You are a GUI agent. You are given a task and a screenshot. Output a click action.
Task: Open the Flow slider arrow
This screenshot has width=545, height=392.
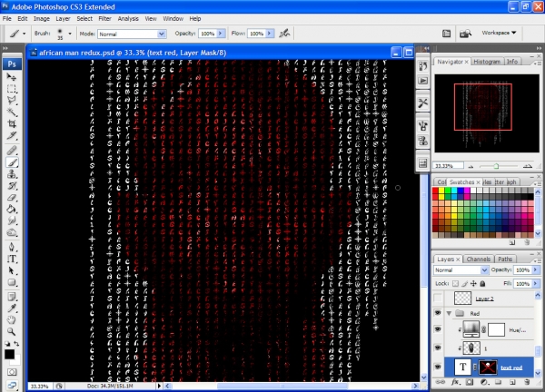point(270,34)
